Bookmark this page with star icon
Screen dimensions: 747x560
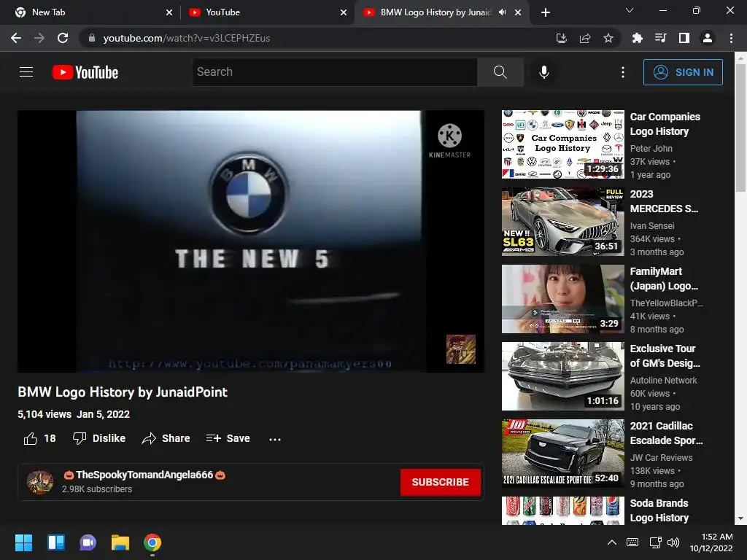pyautogui.click(x=608, y=38)
